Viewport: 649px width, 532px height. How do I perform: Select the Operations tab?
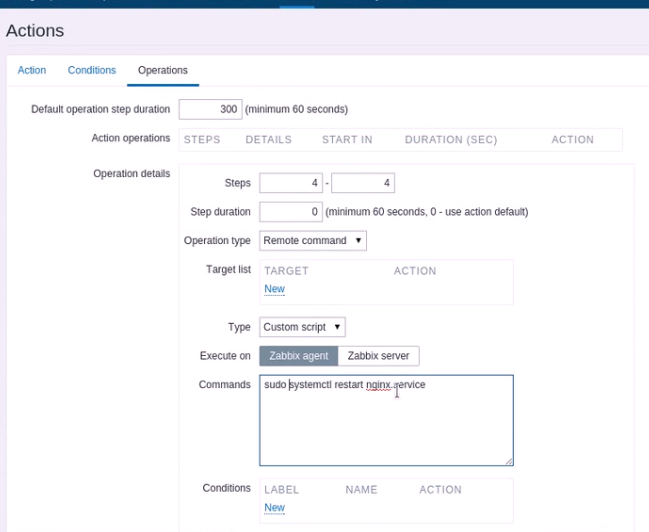click(x=163, y=70)
